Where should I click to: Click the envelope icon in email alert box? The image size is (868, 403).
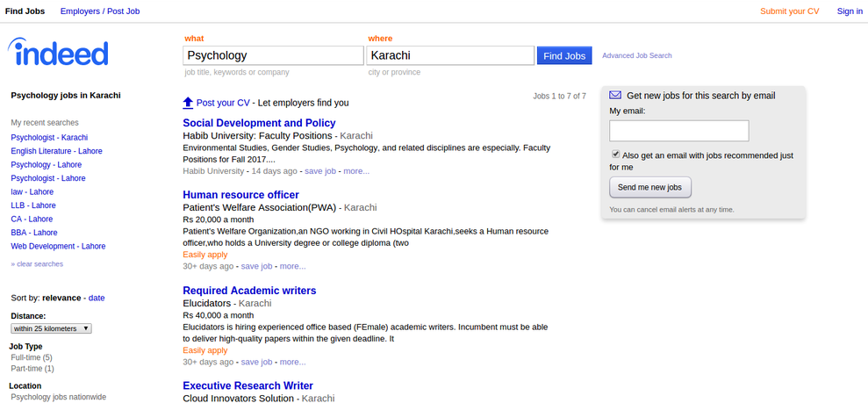click(615, 95)
